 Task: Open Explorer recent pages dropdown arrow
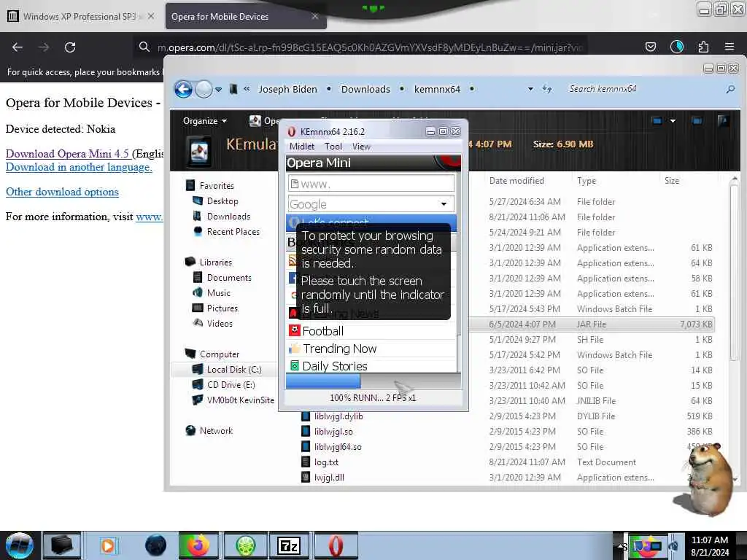pos(218,90)
